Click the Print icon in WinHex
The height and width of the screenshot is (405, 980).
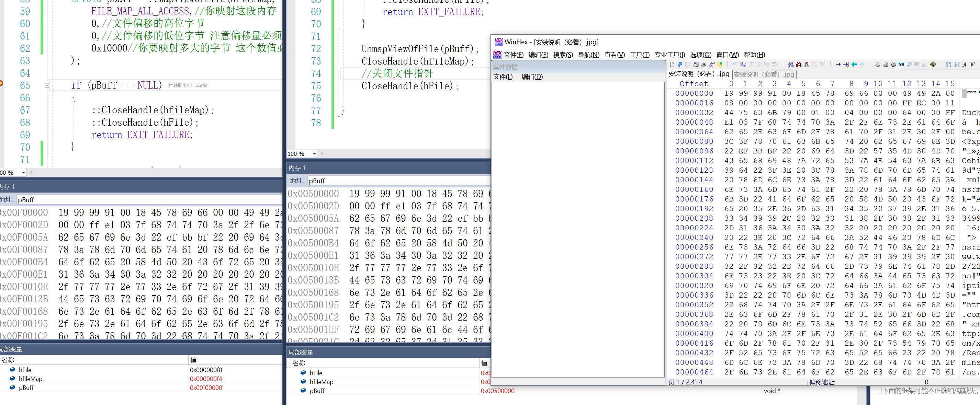click(704, 65)
